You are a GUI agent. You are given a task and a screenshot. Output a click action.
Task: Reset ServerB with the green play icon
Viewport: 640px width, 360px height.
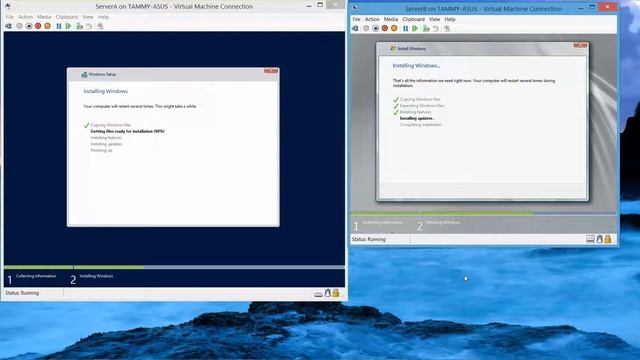[415, 29]
